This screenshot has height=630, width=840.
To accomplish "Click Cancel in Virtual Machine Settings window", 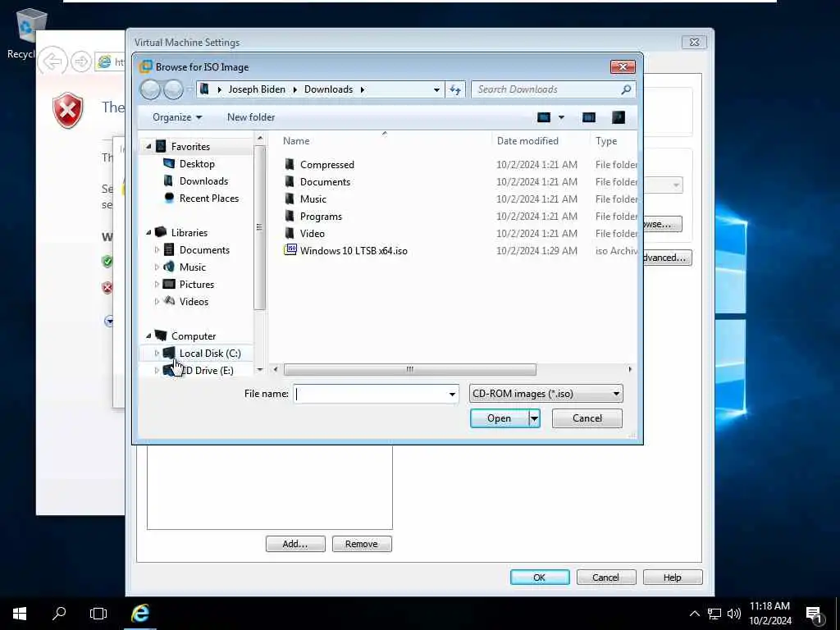I will [x=606, y=577].
